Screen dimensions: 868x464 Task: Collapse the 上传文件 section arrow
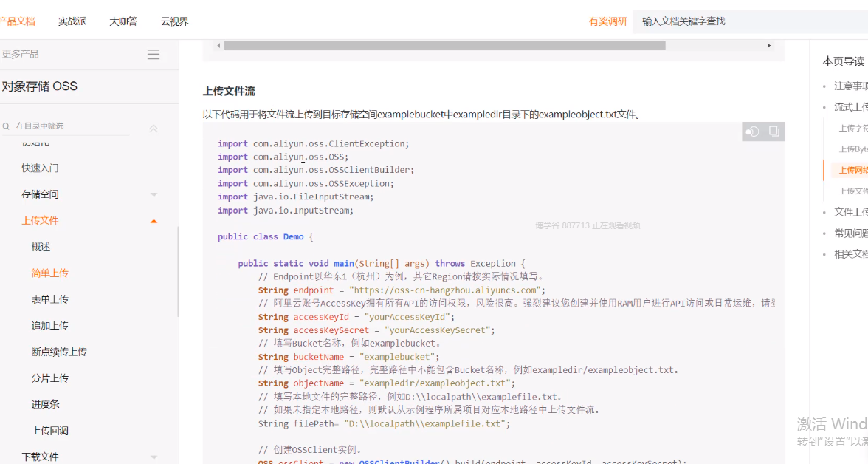(x=154, y=221)
